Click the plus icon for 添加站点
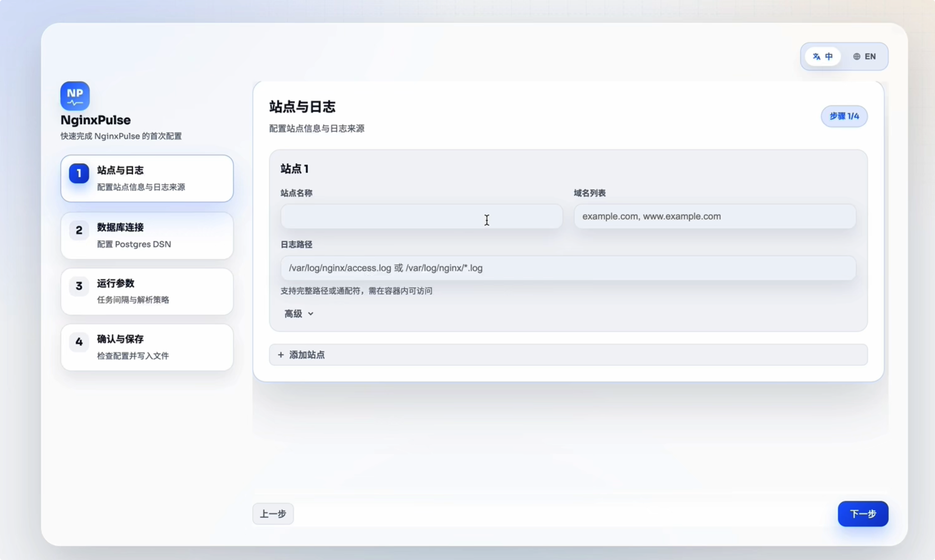The image size is (935, 560). tap(281, 355)
